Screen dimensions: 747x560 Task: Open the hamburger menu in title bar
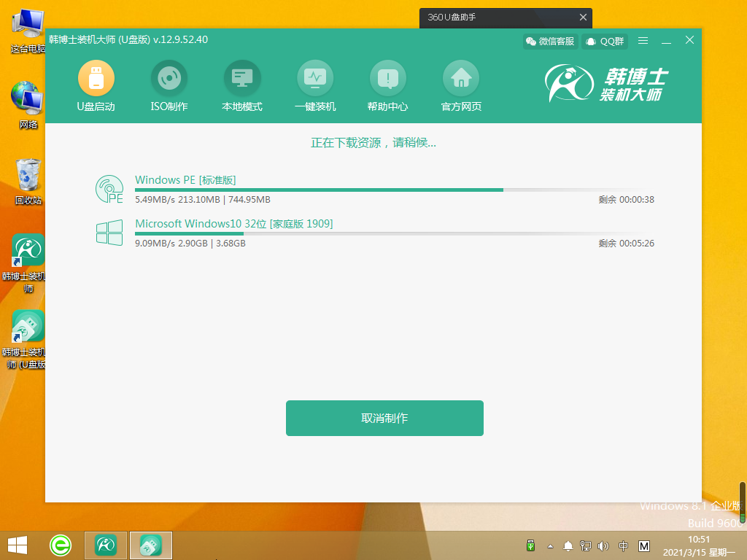click(643, 41)
